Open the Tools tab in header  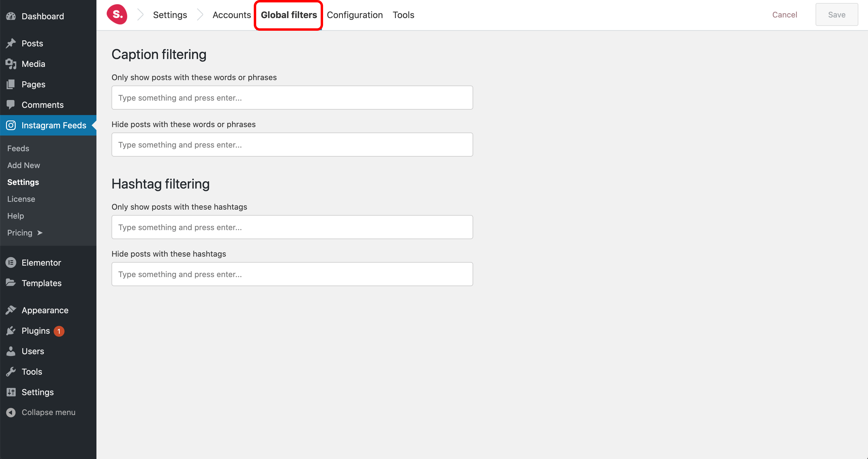tap(403, 15)
